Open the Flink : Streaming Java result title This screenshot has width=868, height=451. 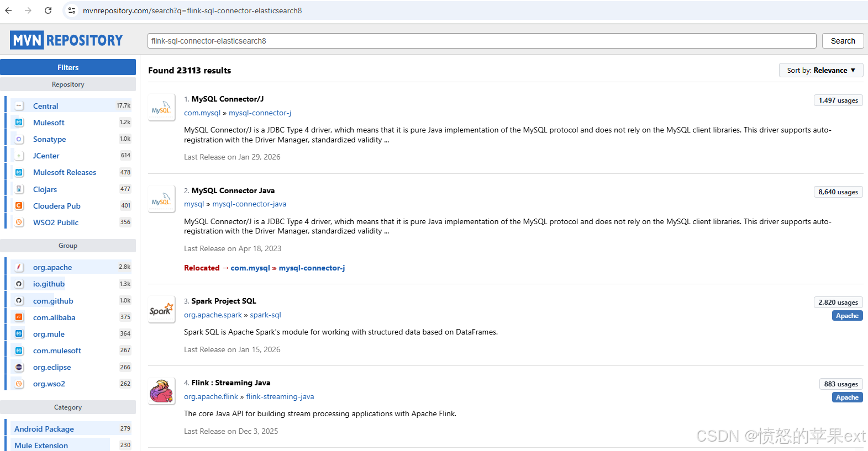coord(231,383)
